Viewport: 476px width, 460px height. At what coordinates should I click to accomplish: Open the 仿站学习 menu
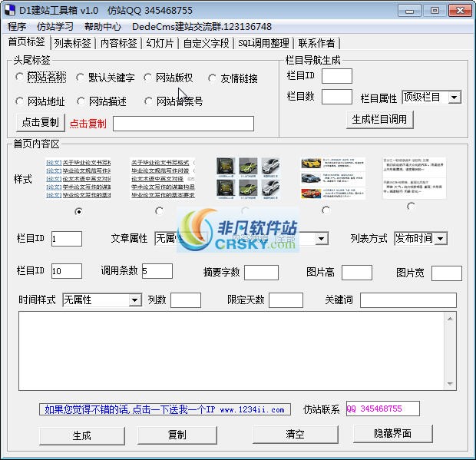coord(55,27)
